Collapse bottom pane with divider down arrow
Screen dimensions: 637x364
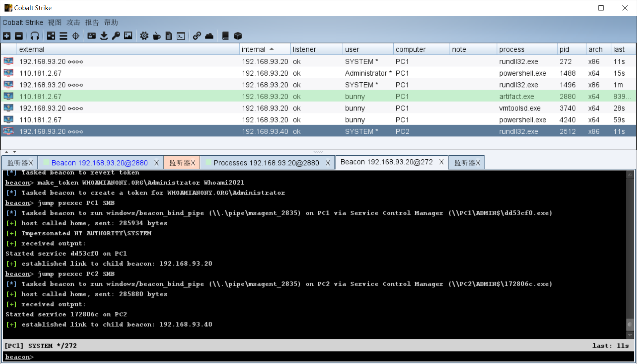15,152
